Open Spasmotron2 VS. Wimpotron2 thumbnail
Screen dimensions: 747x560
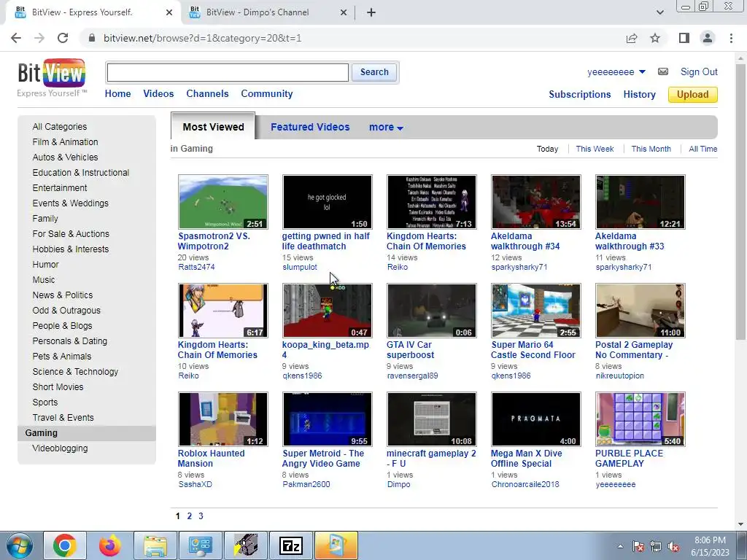(x=223, y=202)
